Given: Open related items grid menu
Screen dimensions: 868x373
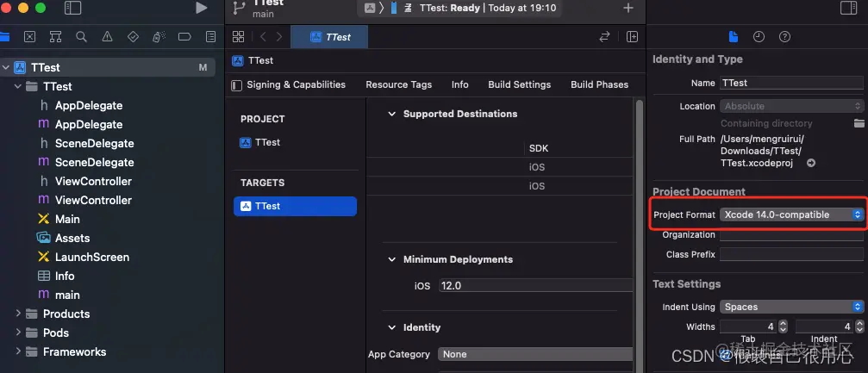Looking at the screenshot, I should tap(238, 37).
